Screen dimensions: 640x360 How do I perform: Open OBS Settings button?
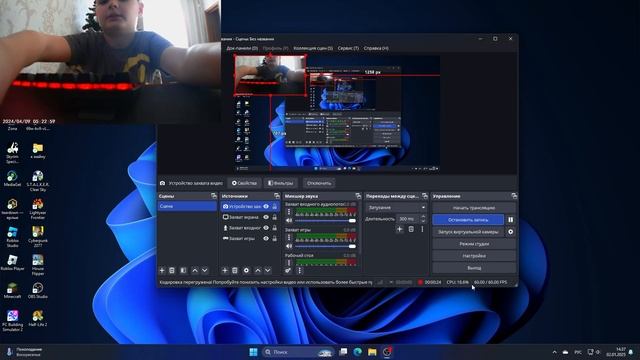(x=474, y=256)
